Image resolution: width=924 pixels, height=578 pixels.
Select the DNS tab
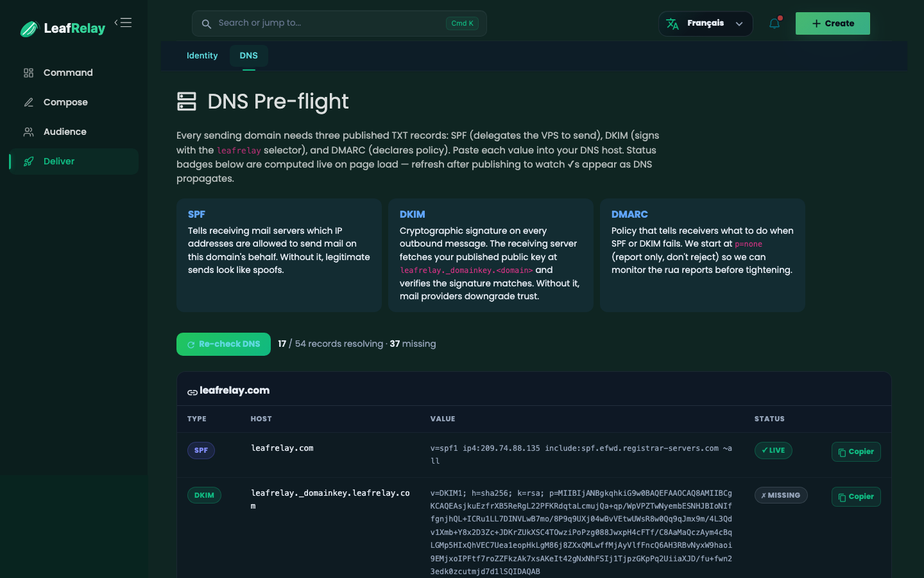point(249,56)
